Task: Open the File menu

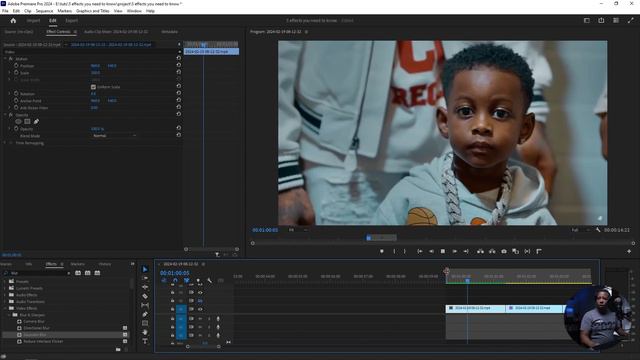Action: tap(5, 11)
